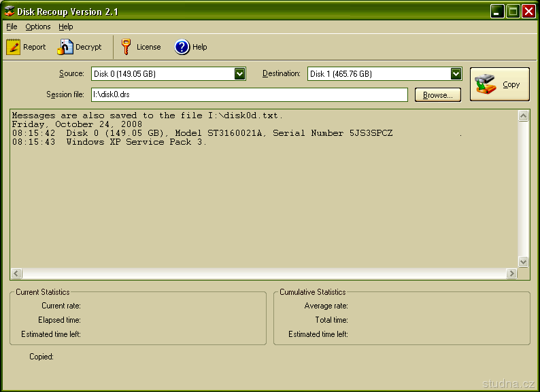Expand the Source disk dropdown arrow
Screen dimensions: 540x392
[x=239, y=73]
